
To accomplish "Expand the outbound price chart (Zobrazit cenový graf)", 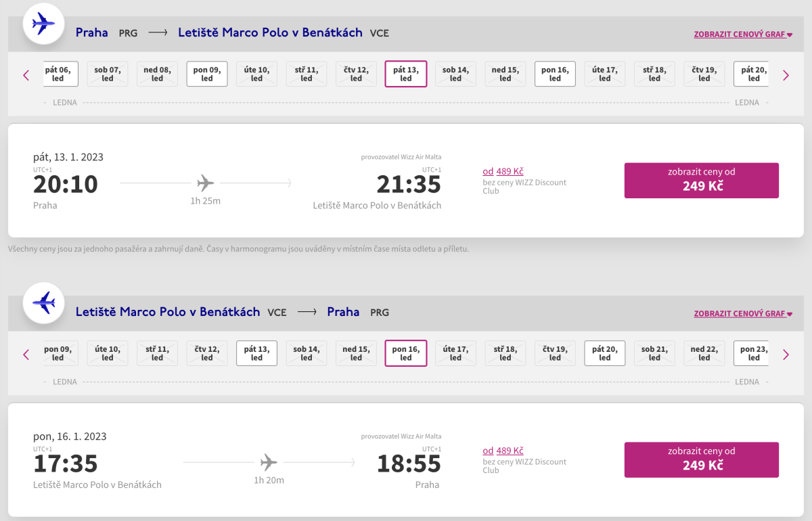I will click(x=742, y=34).
